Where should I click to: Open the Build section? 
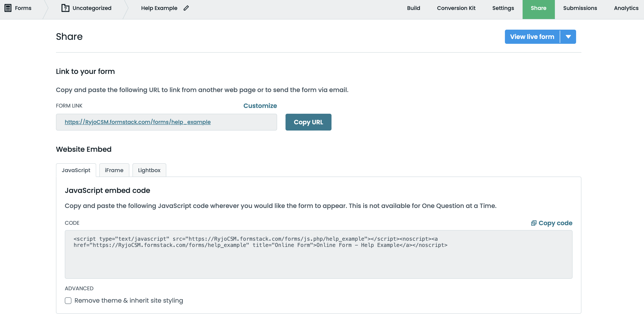(414, 8)
